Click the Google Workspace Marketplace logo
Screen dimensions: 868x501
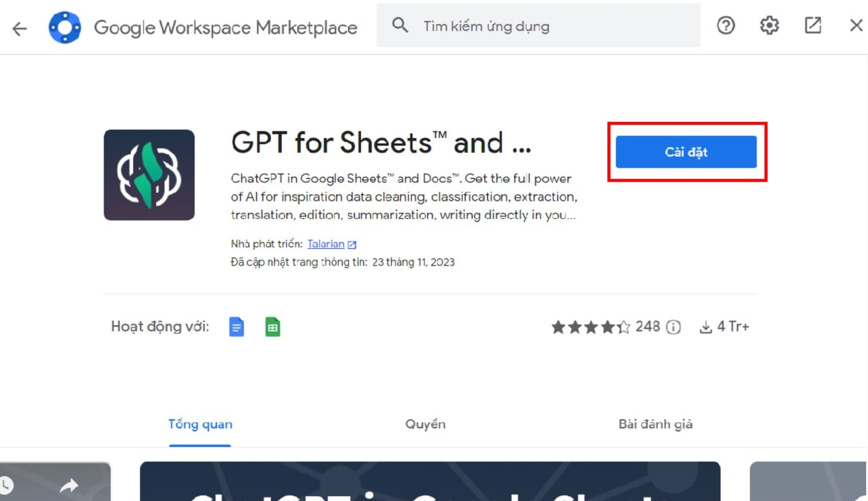click(65, 27)
